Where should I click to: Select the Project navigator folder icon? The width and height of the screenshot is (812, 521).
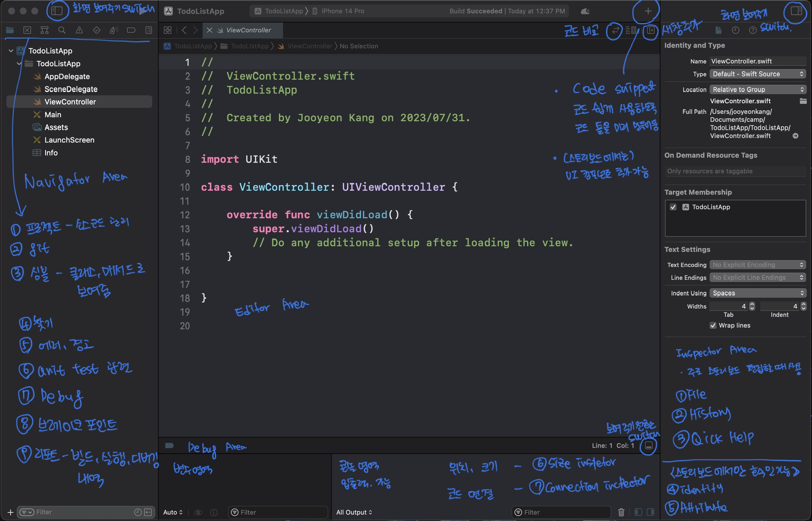pos(10,30)
